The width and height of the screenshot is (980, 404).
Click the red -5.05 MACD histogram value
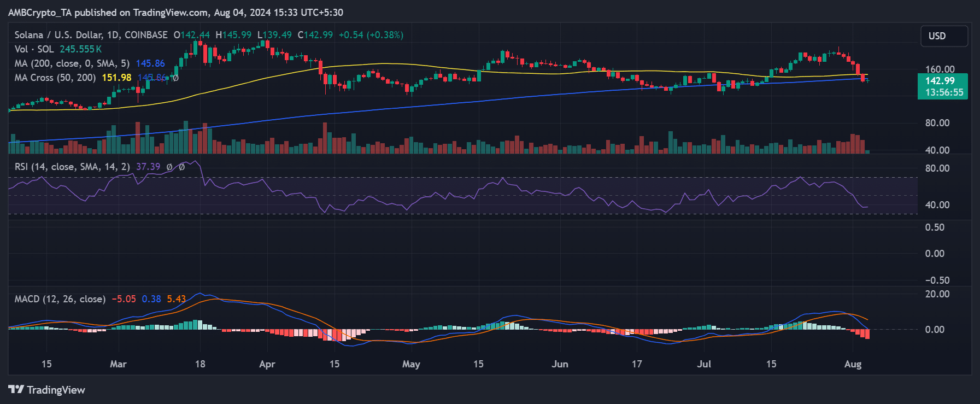point(124,299)
